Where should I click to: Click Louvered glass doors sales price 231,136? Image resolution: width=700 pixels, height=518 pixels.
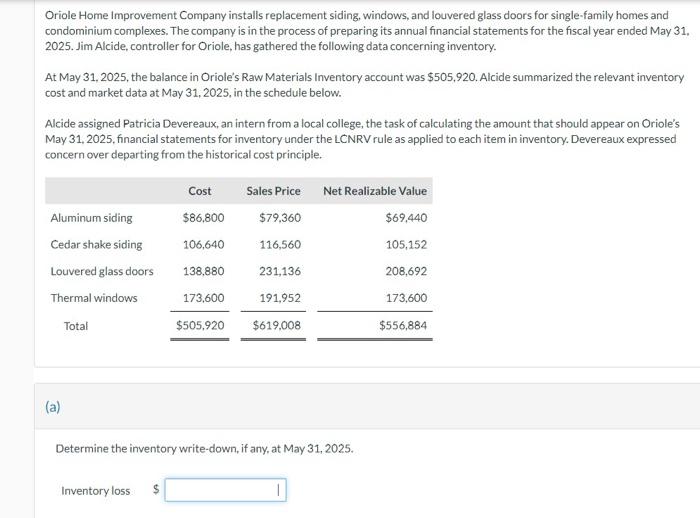[280, 272]
